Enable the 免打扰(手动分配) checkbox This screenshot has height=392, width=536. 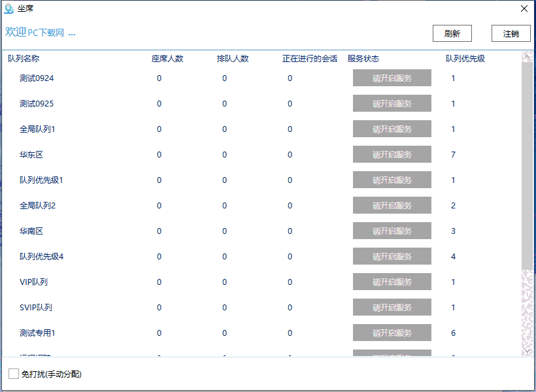[14, 374]
